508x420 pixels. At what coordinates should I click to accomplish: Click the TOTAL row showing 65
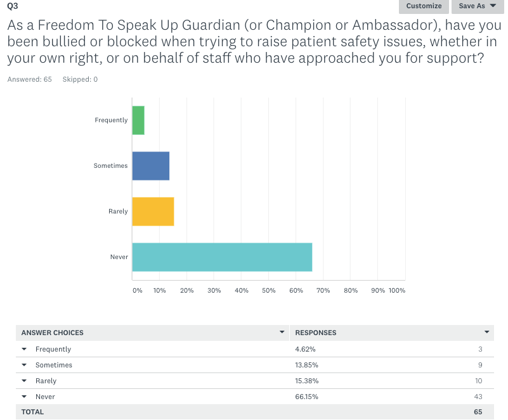tap(254, 412)
